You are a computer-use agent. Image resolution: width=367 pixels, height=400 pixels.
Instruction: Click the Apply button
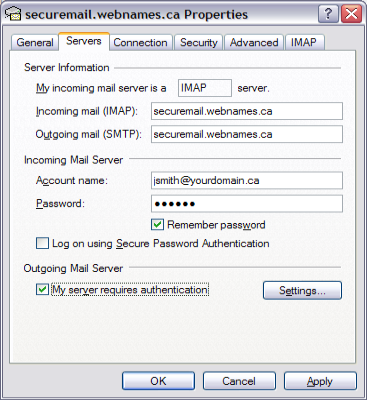pos(320,381)
